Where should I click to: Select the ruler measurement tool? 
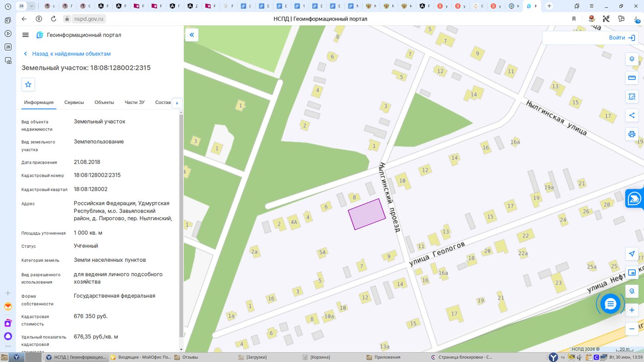click(632, 78)
